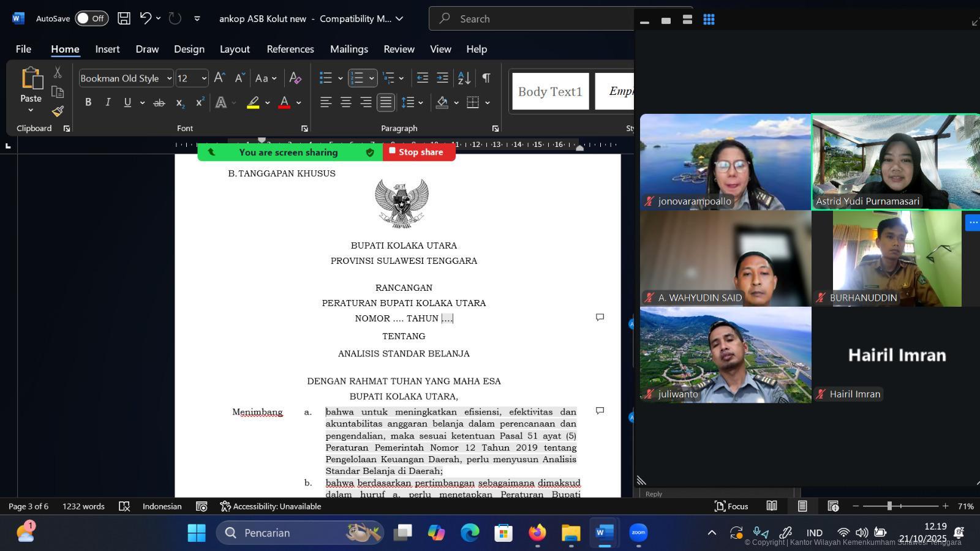Click the Format Painter icon
The width and height of the screenshot is (980, 551).
(x=58, y=111)
